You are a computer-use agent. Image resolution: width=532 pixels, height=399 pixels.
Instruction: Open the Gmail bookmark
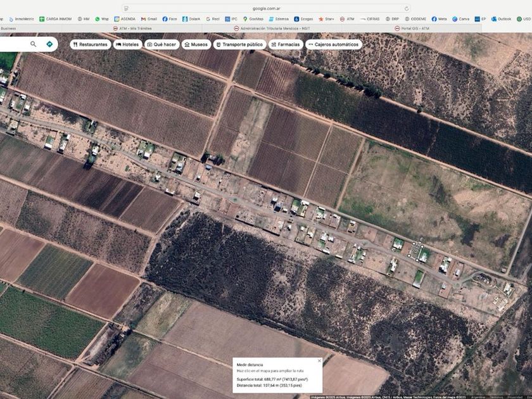click(x=148, y=19)
